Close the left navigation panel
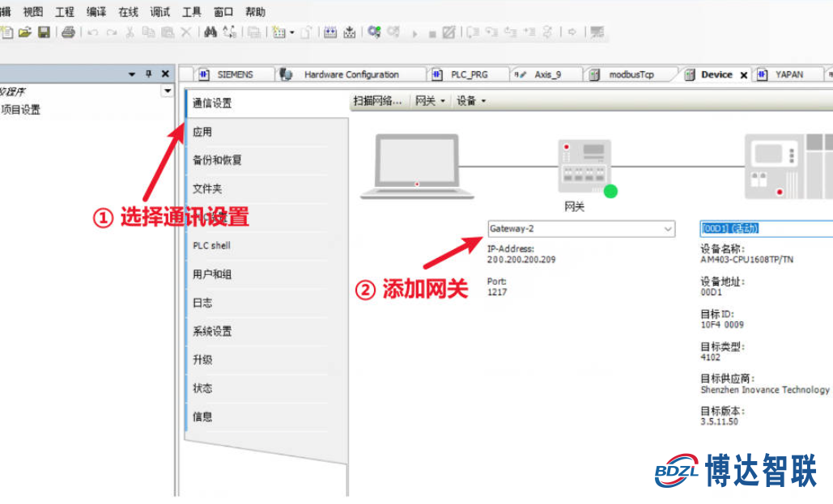This screenshot has height=504, width=833. [x=165, y=74]
